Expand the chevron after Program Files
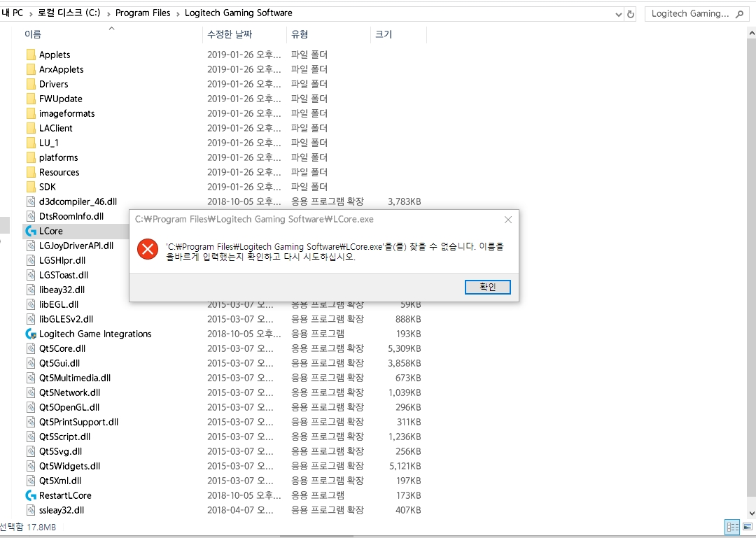 177,14
